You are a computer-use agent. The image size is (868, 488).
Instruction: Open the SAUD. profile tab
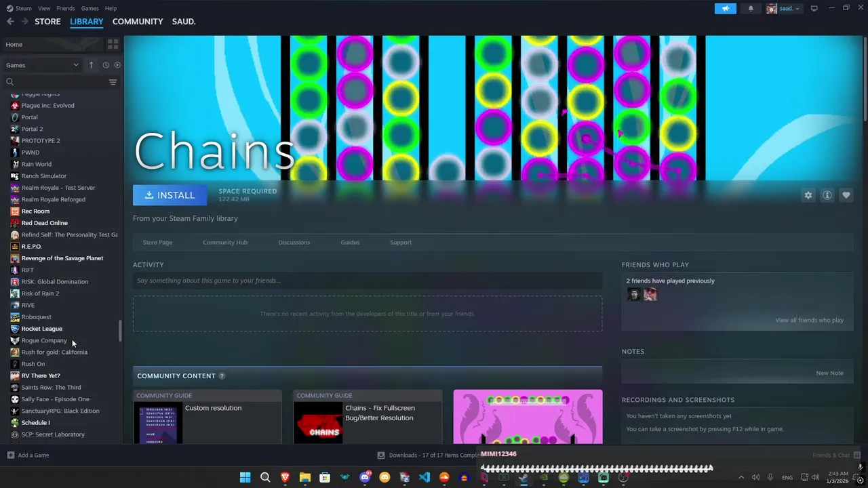click(184, 22)
